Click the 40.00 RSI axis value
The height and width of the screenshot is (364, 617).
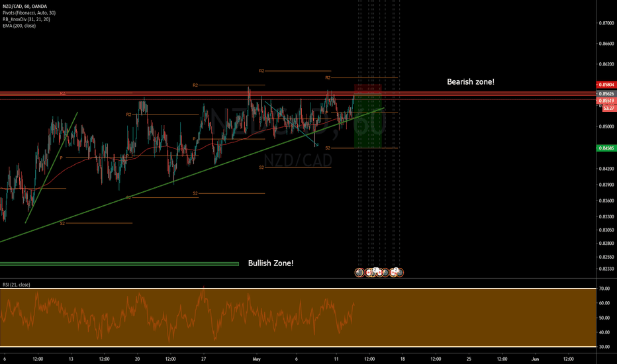(x=604, y=332)
